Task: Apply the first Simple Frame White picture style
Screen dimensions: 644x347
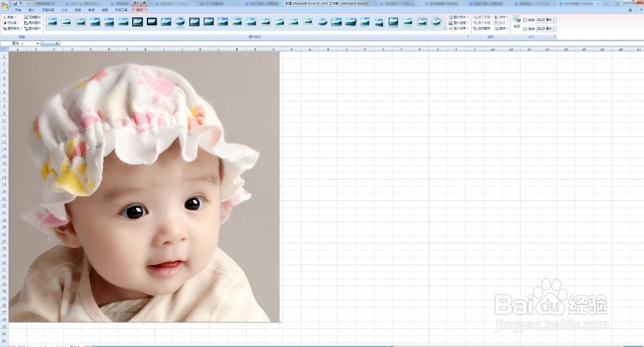Action: click(52, 22)
